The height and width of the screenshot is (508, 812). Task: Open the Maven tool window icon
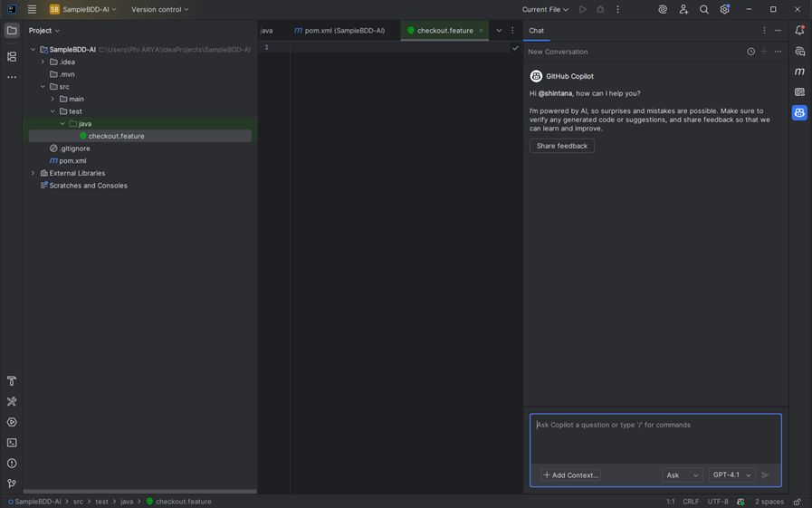(799, 72)
